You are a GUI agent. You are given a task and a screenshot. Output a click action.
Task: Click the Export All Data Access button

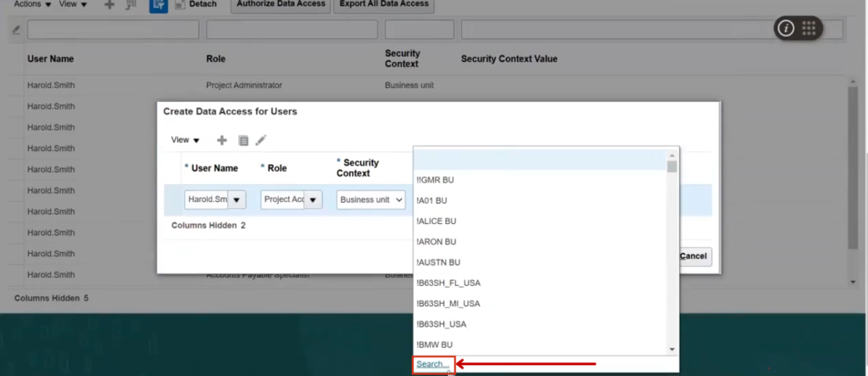click(x=385, y=4)
